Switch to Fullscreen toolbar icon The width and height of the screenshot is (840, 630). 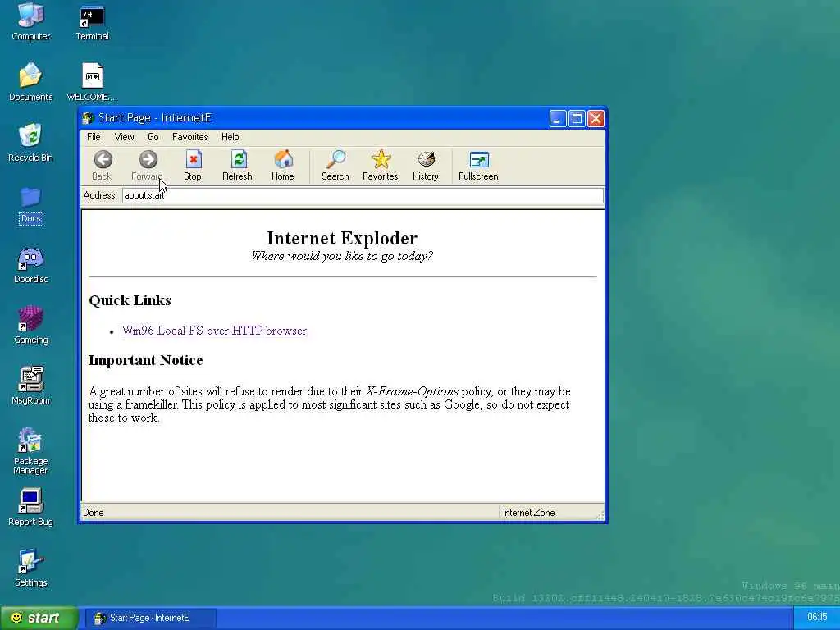coord(479,160)
